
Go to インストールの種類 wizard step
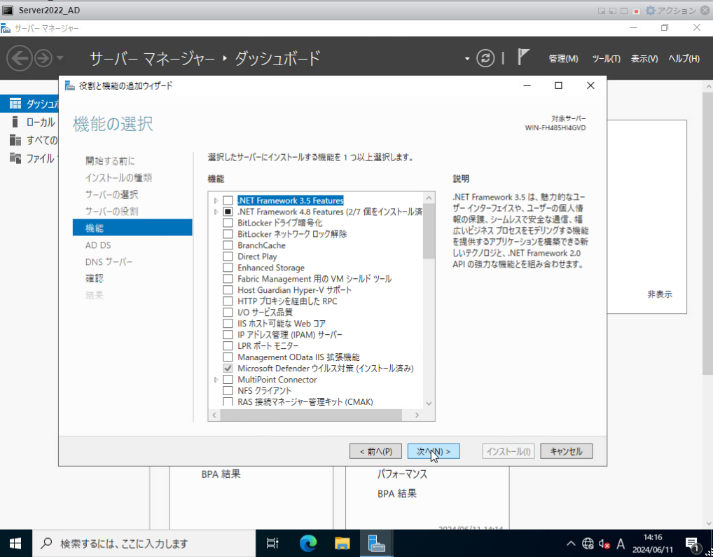119,178
